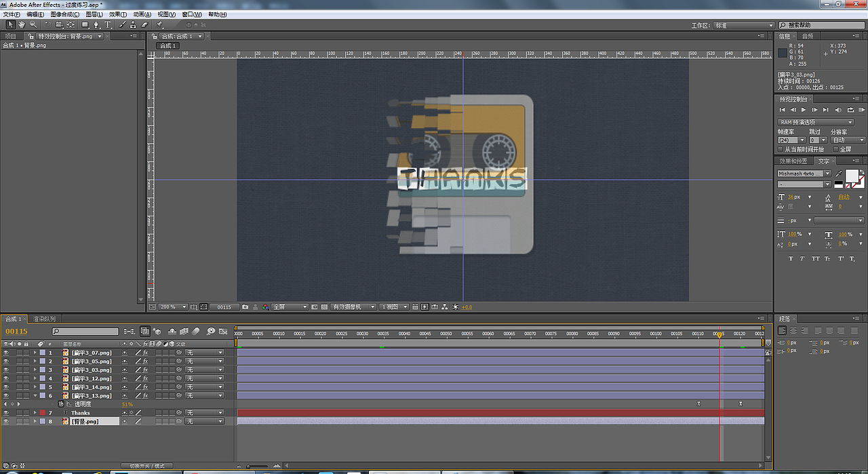This screenshot has height=474, width=868.
Task: Hide the 背景.png layer eye icon
Action: (x=6, y=421)
